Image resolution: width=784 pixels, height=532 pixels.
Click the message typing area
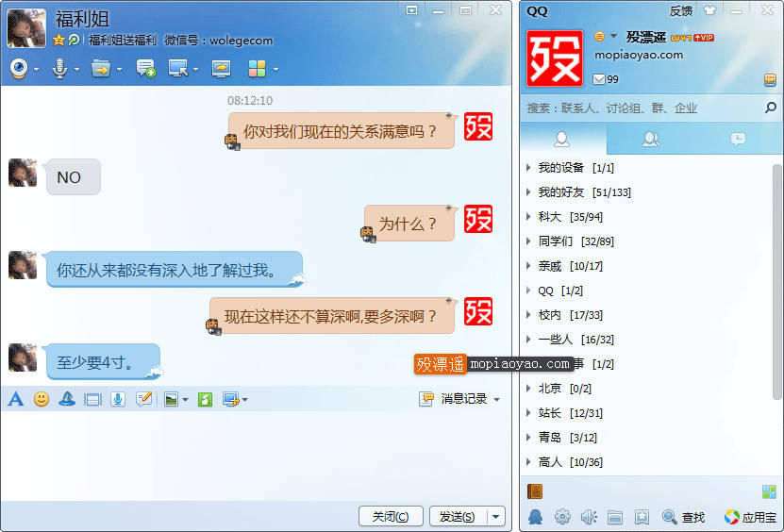(x=256, y=456)
